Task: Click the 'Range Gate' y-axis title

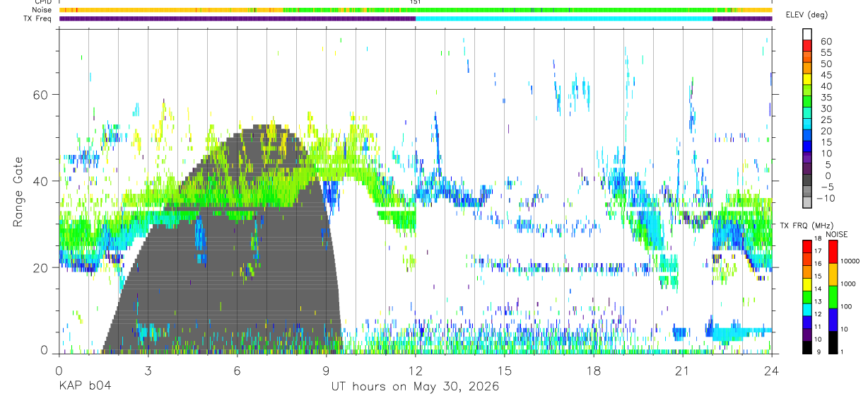Action: (x=19, y=192)
